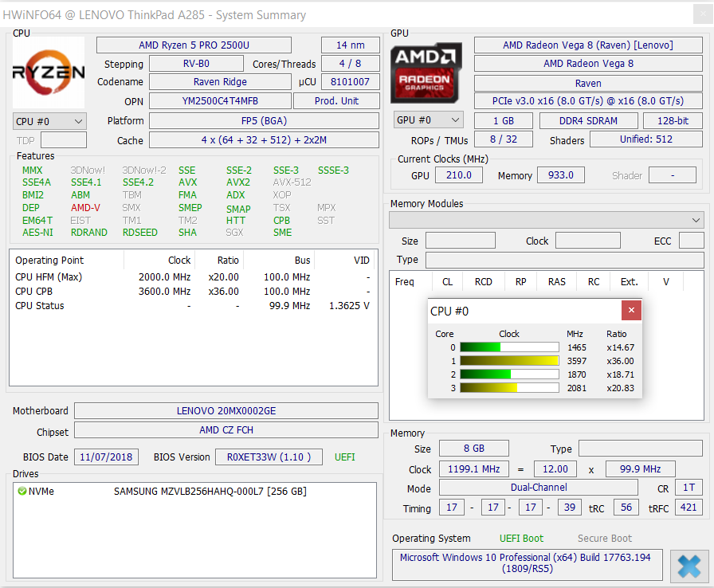Click the SAMSUNG MZVLB256HAHQ drive entry
Image resolution: width=714 pixels, height=588 pixels.
click(210, 492)
